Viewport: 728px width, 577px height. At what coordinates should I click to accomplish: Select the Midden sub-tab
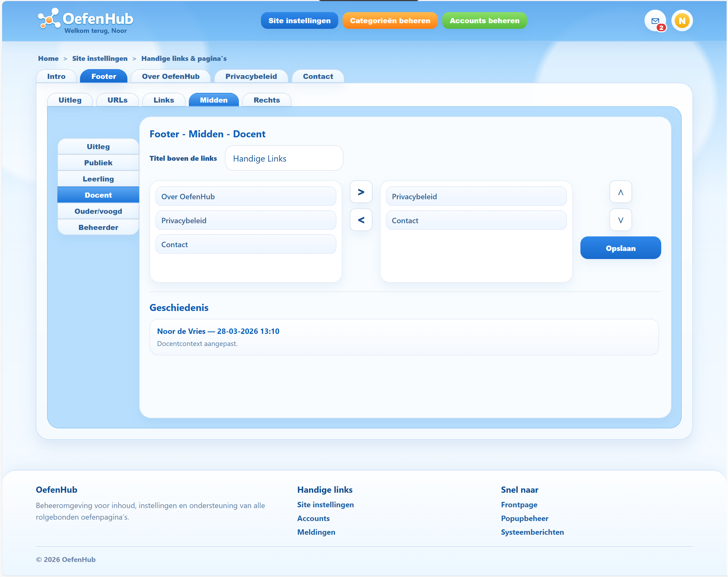tap(213, 100)
